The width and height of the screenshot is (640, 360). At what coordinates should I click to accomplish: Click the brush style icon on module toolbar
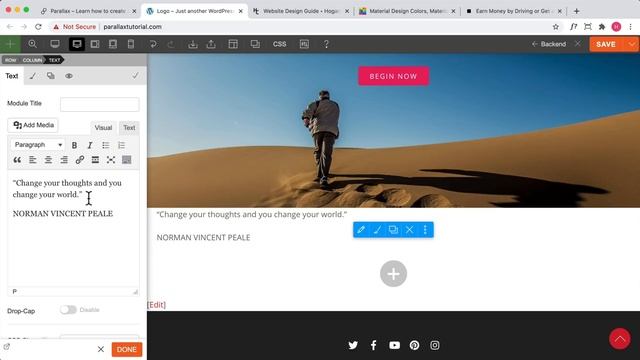click(x=377, y=230)
